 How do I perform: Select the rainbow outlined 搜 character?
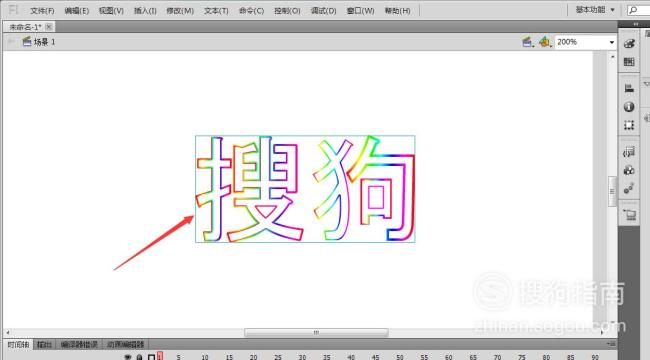[x=250, y=189]
